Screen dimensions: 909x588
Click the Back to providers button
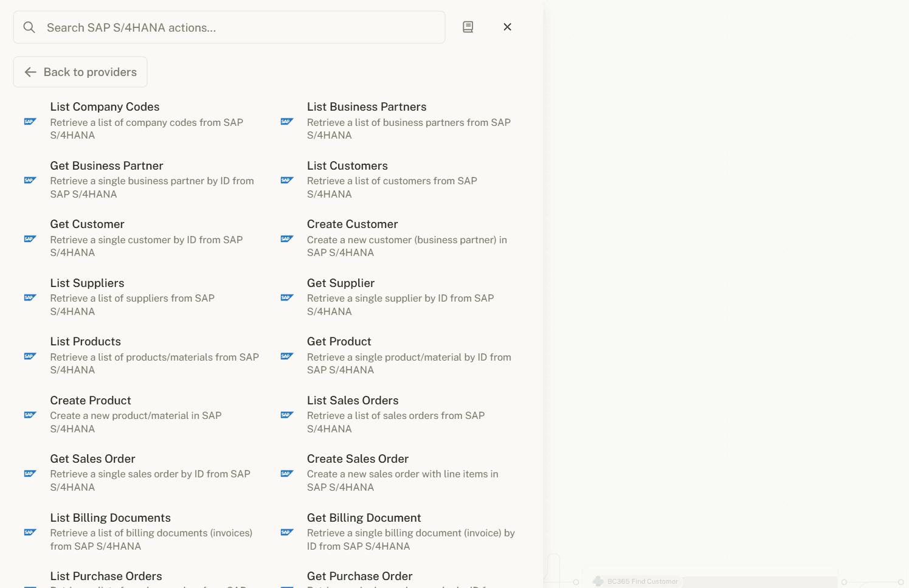point(80,72)
